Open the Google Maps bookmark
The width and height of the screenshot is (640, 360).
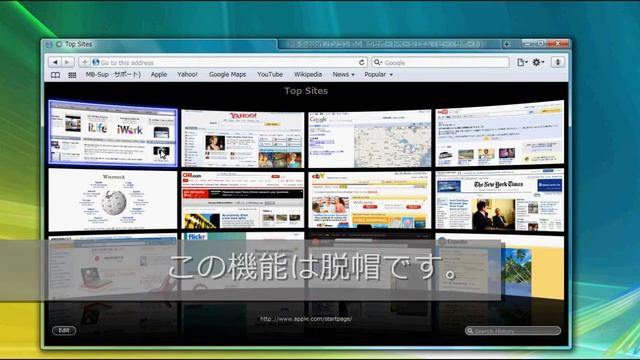coord(227,74)
